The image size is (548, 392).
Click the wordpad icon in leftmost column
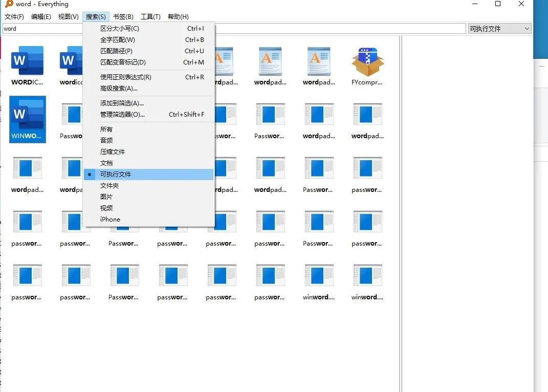click(x=27, y=168)
